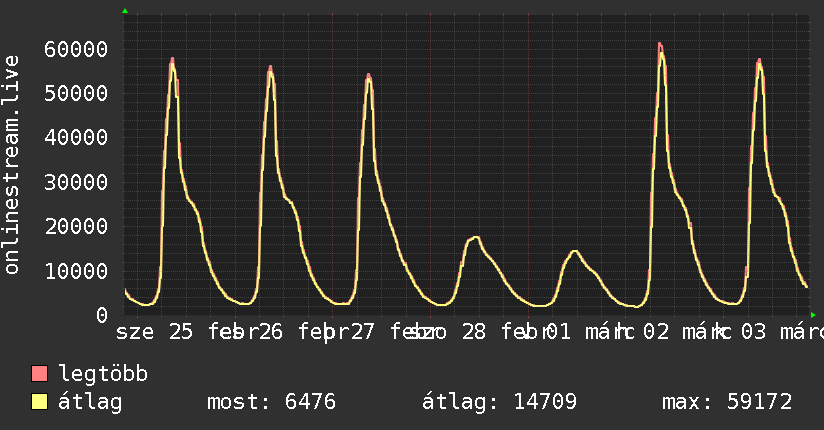Click the '28' date label on x-axis
This screenshot has height=430, width=824.
pos(474,332)
